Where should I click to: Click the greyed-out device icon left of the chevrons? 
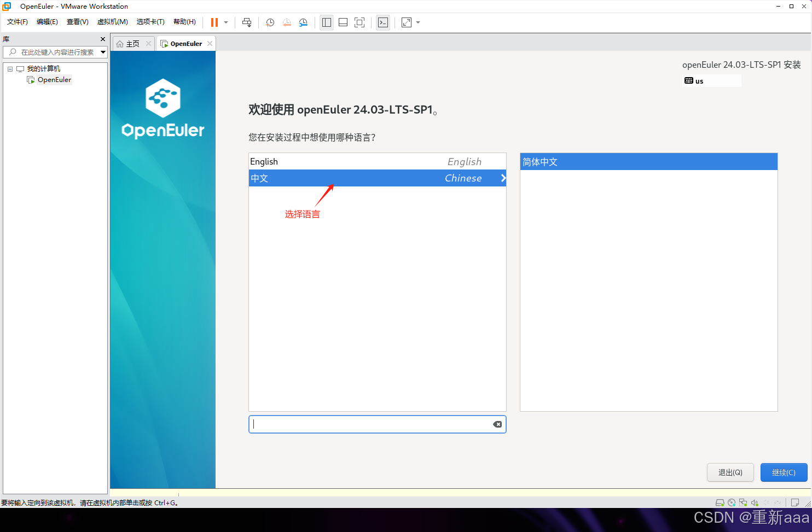point(767,502)
